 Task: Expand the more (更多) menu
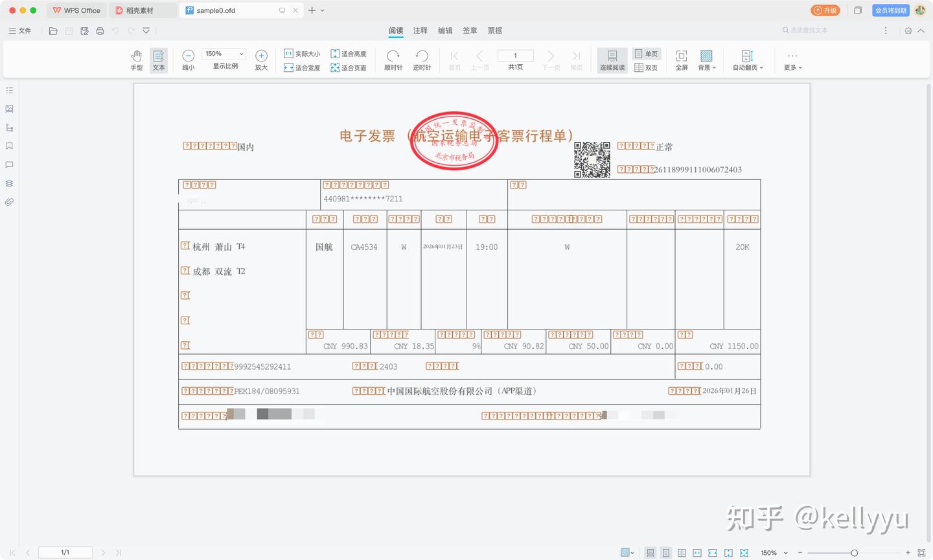pos(792,60)
